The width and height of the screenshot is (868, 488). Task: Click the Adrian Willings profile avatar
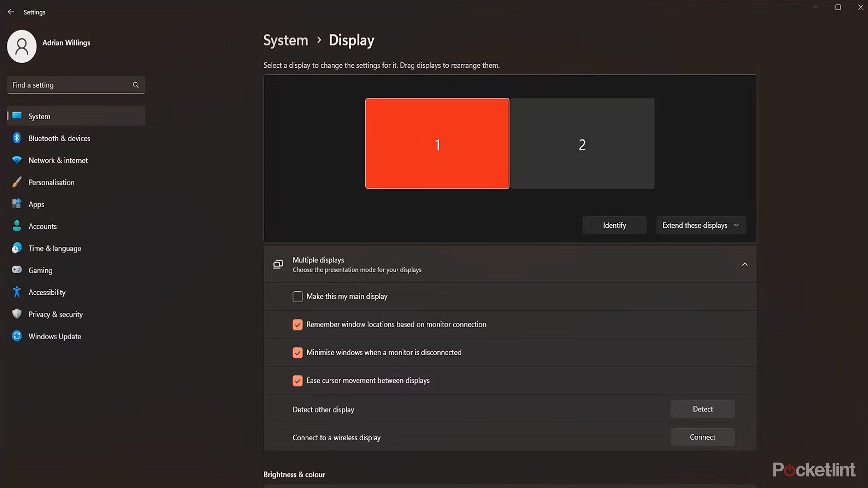click(21, 46)
